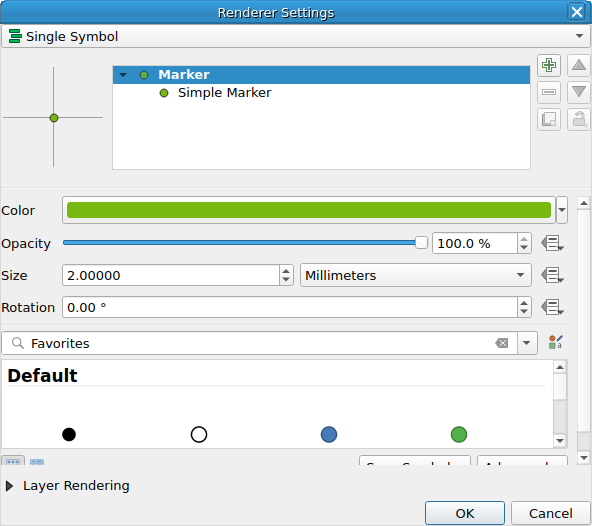Clear the Favorites search filter
592x526 pixels.
click(x=501, y=343)
